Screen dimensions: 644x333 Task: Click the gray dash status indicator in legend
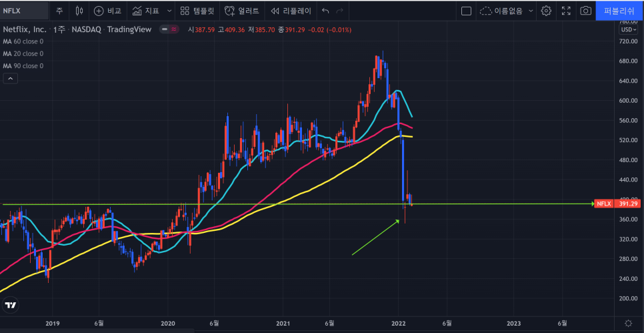(x=165, y=29)
